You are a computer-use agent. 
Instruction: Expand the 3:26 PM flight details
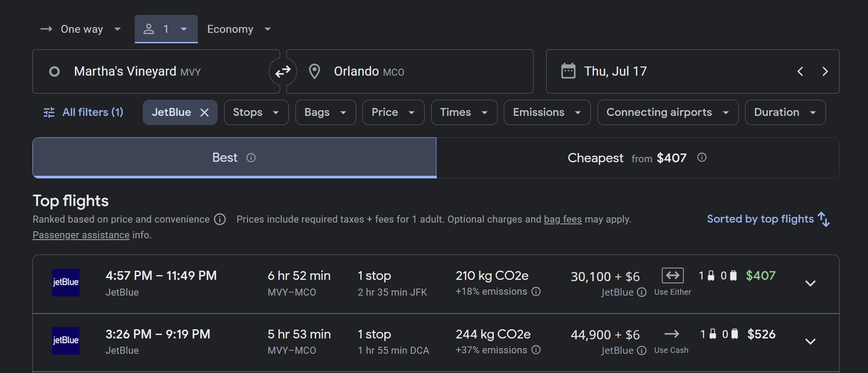[811, 342]
